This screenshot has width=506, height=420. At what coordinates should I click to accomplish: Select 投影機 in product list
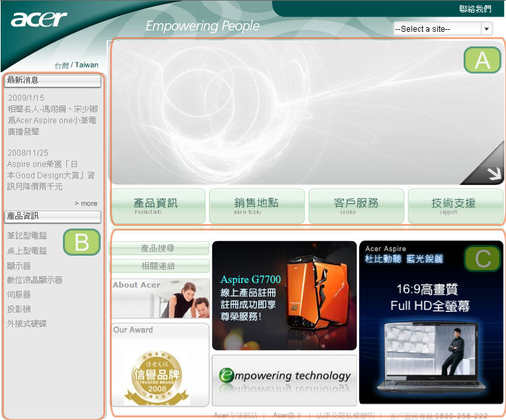[x=19, y=309]
